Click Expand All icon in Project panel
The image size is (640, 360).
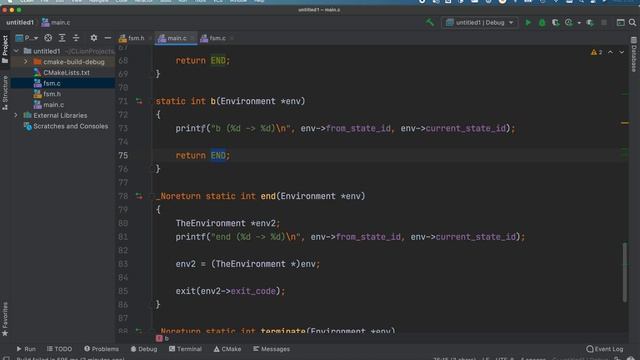pos(62,38)
